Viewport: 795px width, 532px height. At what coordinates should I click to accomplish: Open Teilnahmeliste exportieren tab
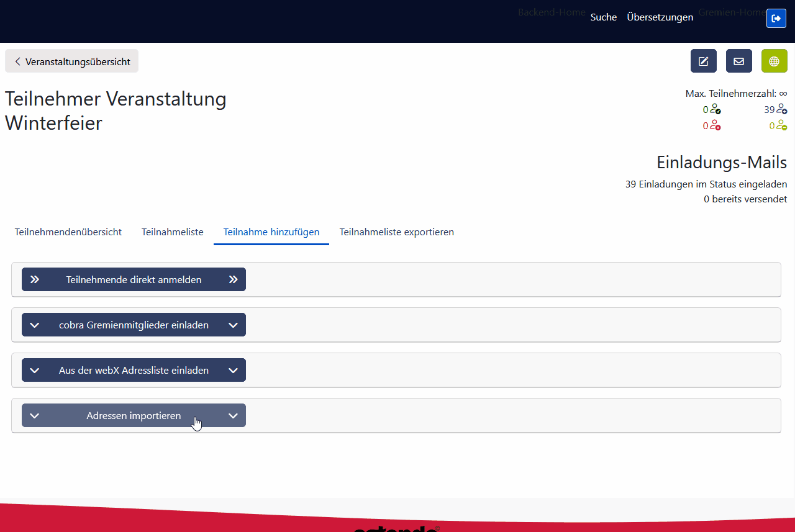point(396,232)
